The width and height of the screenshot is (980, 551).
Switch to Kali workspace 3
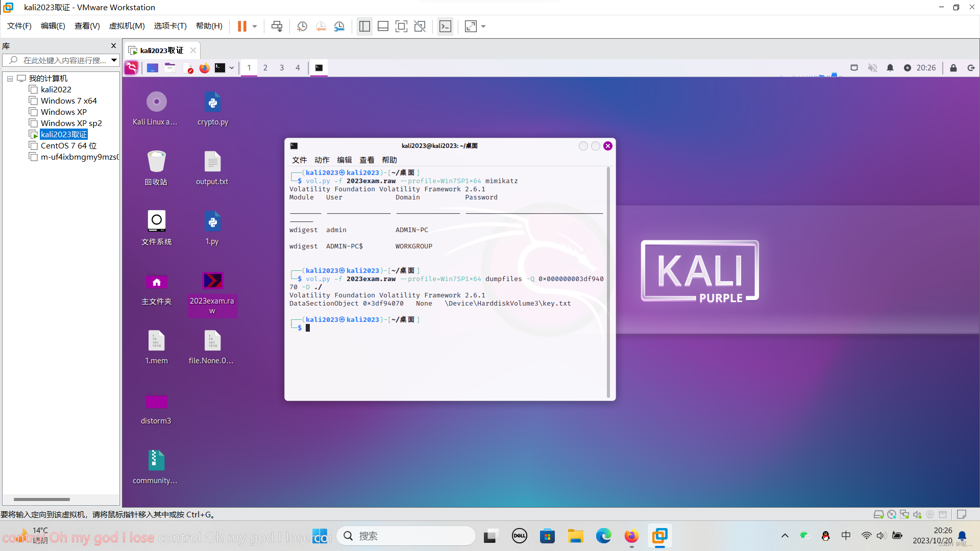point(281,68)
